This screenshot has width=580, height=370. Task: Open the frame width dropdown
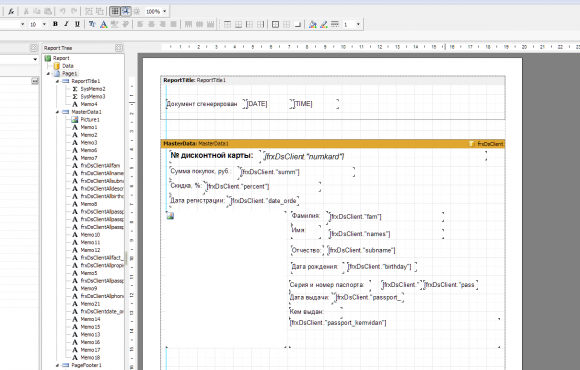pos(358,24)
